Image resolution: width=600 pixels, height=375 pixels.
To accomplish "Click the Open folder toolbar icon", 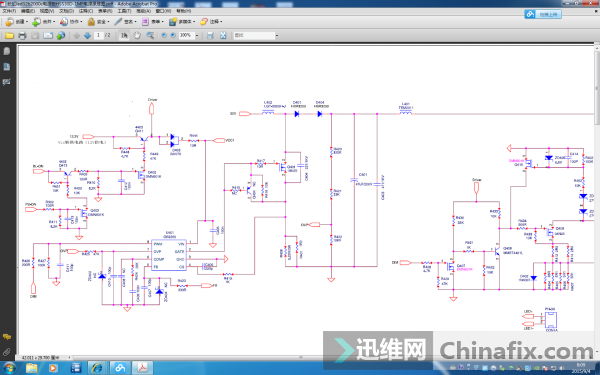I will 9,36.
